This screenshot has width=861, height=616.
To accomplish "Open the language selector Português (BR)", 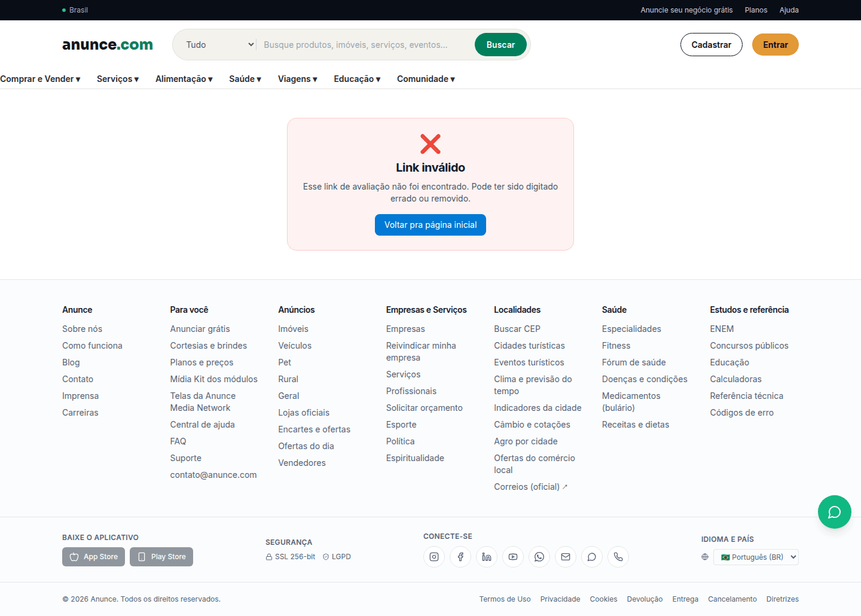I will (756, 557).
